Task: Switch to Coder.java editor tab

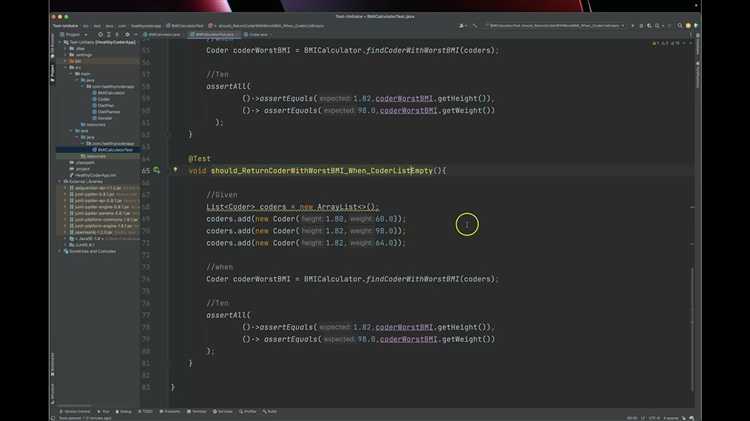Action: 256,34
